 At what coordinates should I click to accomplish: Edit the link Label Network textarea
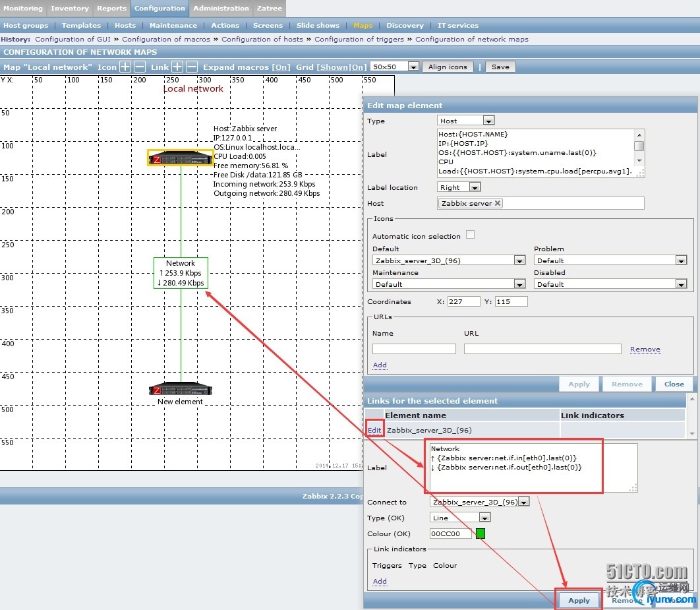coord(533,468)
